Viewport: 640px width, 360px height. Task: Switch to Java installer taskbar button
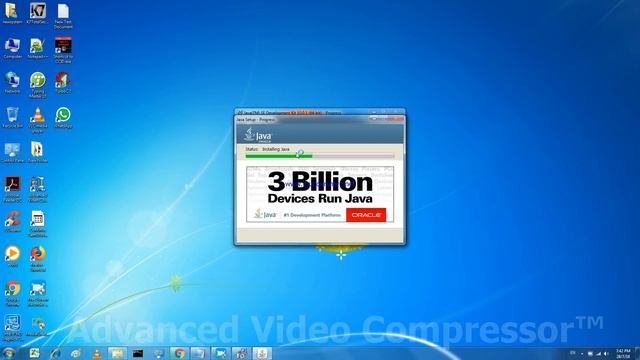(262, 353)
